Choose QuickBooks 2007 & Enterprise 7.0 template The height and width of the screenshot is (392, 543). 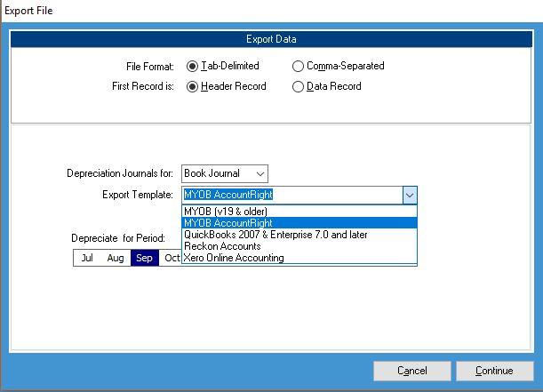pos(299,235)
